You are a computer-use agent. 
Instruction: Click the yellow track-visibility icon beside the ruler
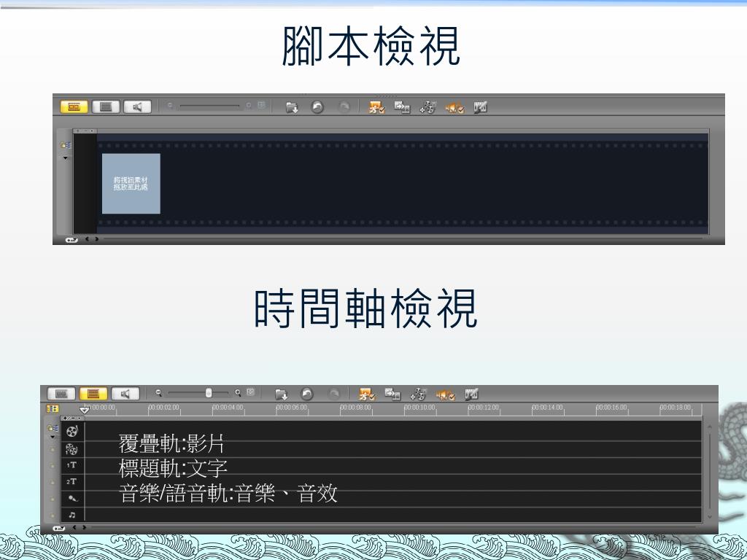(x=53, y=408)
